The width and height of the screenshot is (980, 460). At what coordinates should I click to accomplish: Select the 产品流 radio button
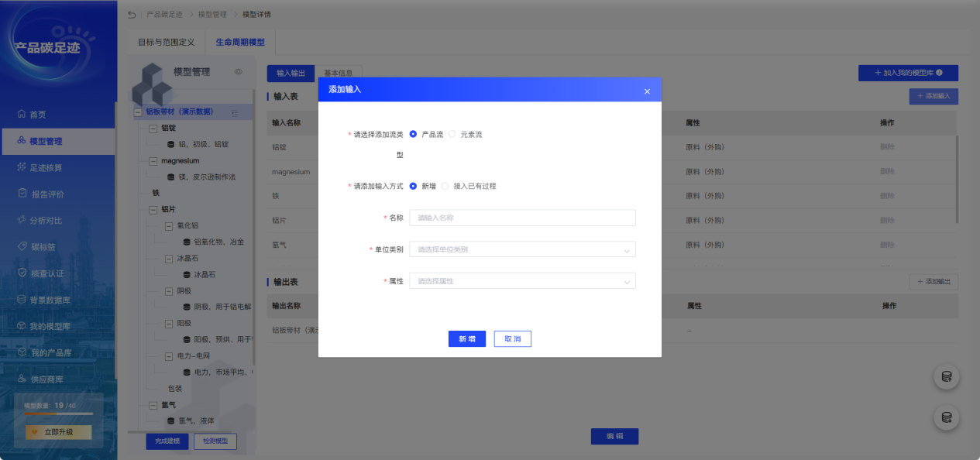point(414,134)
